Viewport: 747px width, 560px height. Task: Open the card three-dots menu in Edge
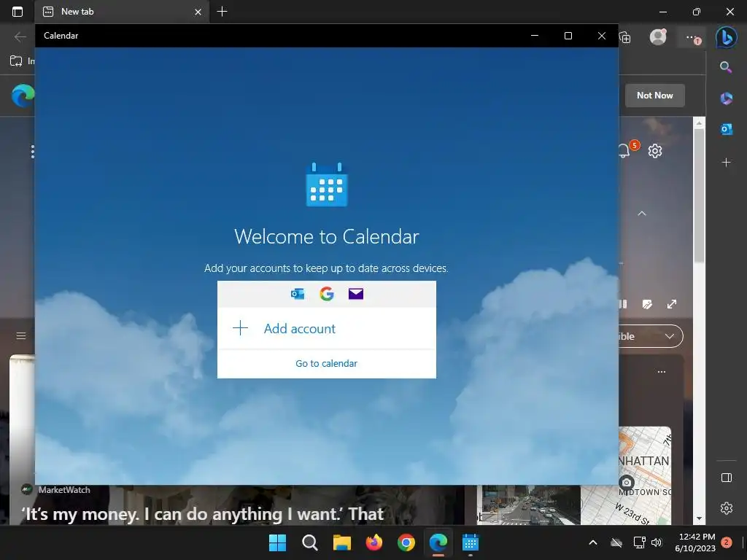pyautogui.click(x=662, y=372)
